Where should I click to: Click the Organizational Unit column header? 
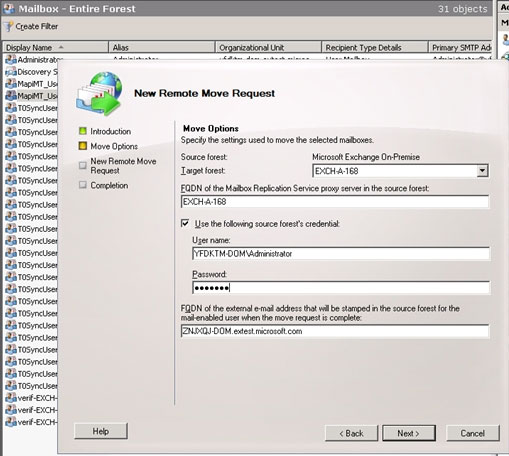[x=268, y=47]
